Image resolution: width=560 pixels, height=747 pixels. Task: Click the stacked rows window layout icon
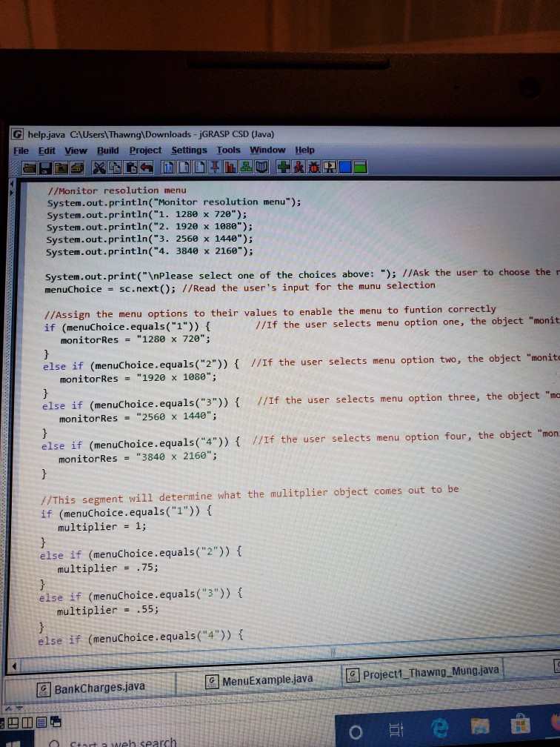41,723
